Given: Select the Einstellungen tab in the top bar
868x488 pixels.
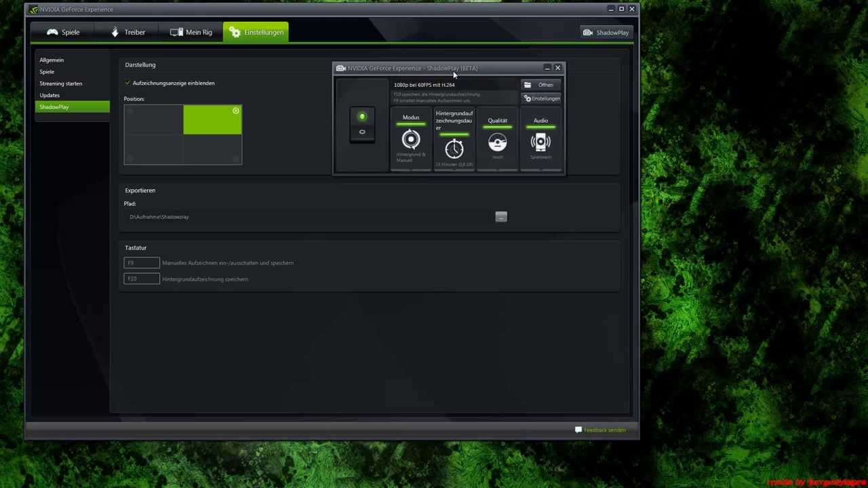Looking at the screenshot, I should [x=256, y=32].
